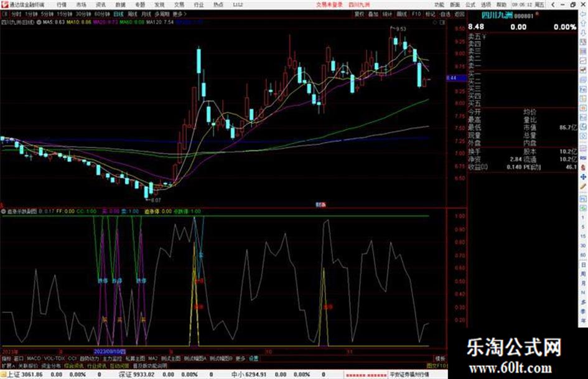Screen dimensions: 588x379
Task: Open the 数据 menu
Action: pyautogui.click(x=120, y=4)
